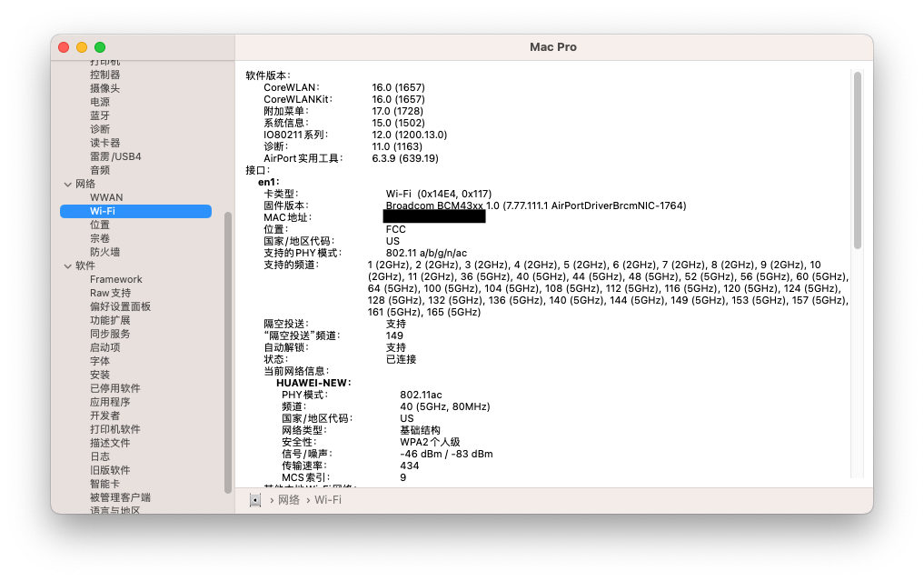924x581 pixels.
Task: Click the CoreWLAN 16.0 (1657) value
Action: pos(398,88)
